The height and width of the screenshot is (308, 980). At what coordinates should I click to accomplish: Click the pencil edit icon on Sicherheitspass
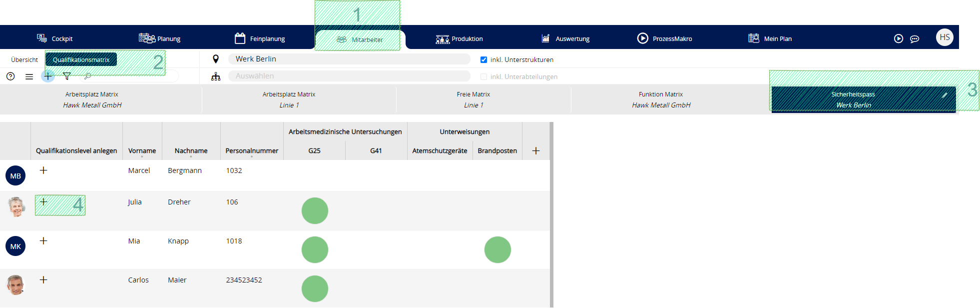coord(944,94)
